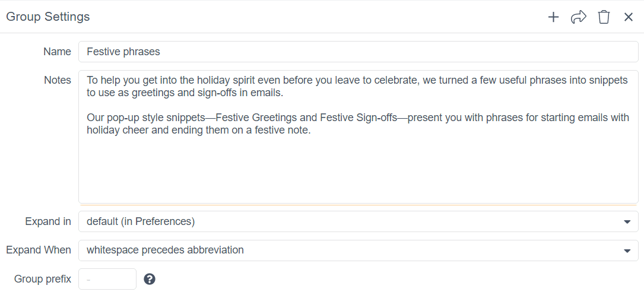Open the "whitespace precedes abbreviation" dropdown
The height and width of the screenshot is (298, 644).
pos(358,251)
